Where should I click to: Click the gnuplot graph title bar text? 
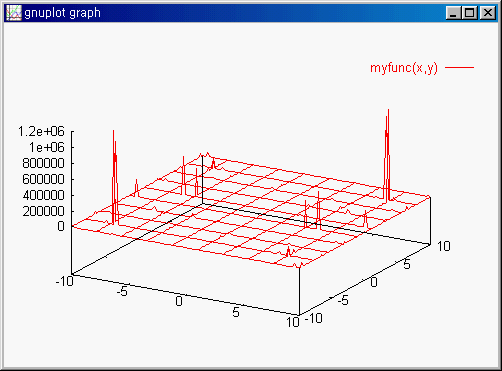tap(62, 13)
